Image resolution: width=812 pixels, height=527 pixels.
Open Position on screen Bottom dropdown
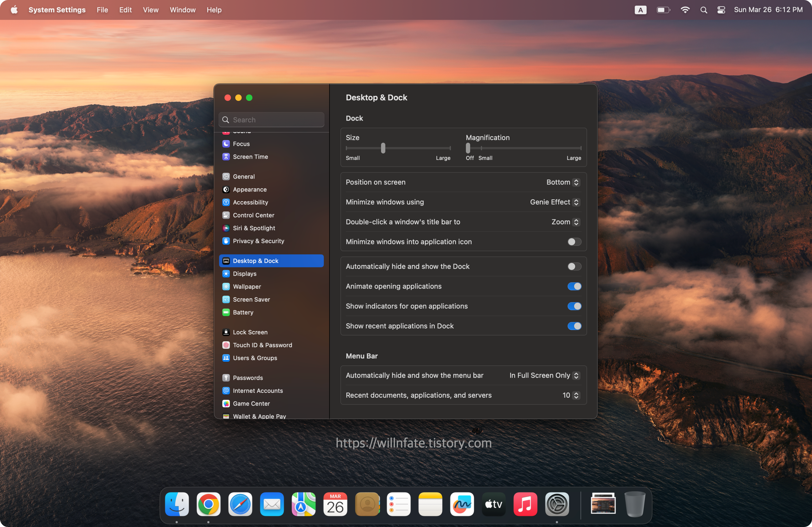562,182
